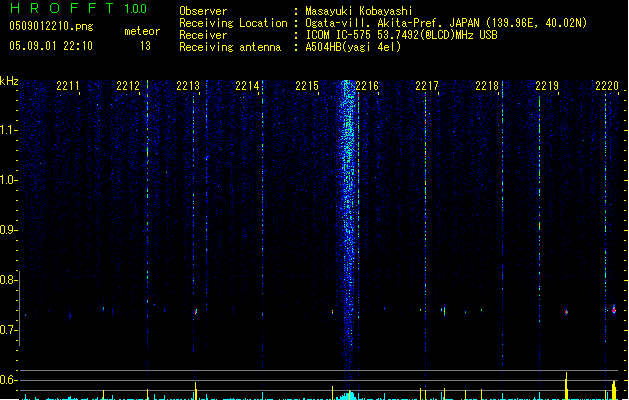The width and height of the screenshot is (629, 400).
Task: Click the date stamp 05.09.01 22:10
Action: click(x=51, y=46)
